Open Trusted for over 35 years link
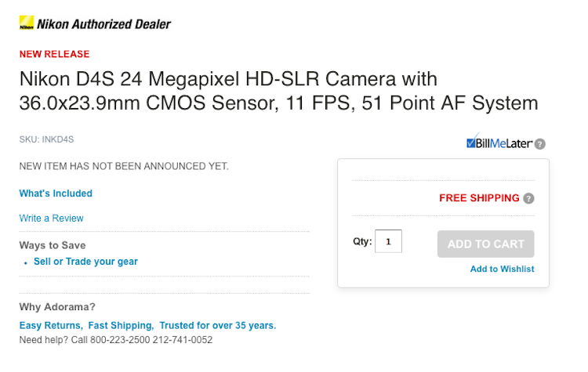The image size is (588, 372). (x=218, y=325)
